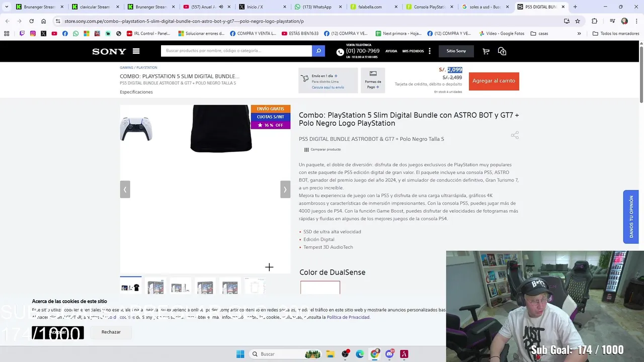The image size is (644, 362).
Task: Open Discord from taskbar
Action: coord(389,354)
